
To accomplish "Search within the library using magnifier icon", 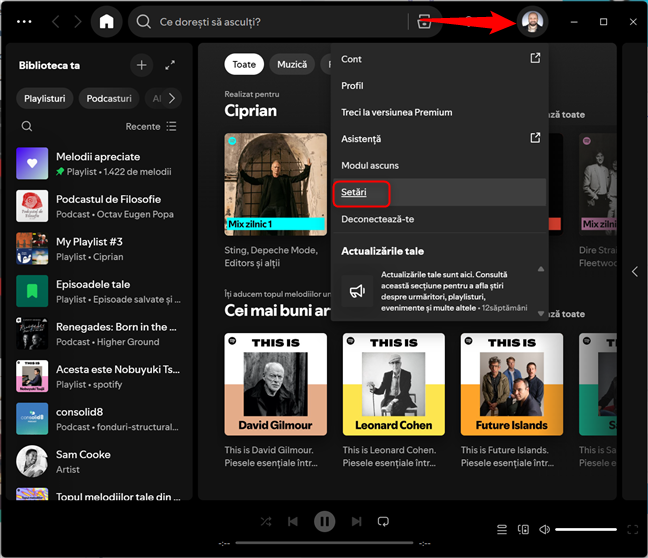I will click(27, 127).
